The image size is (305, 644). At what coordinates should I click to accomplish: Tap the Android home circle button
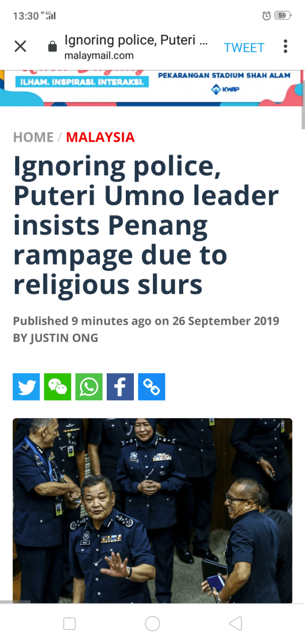coord(152,623)
